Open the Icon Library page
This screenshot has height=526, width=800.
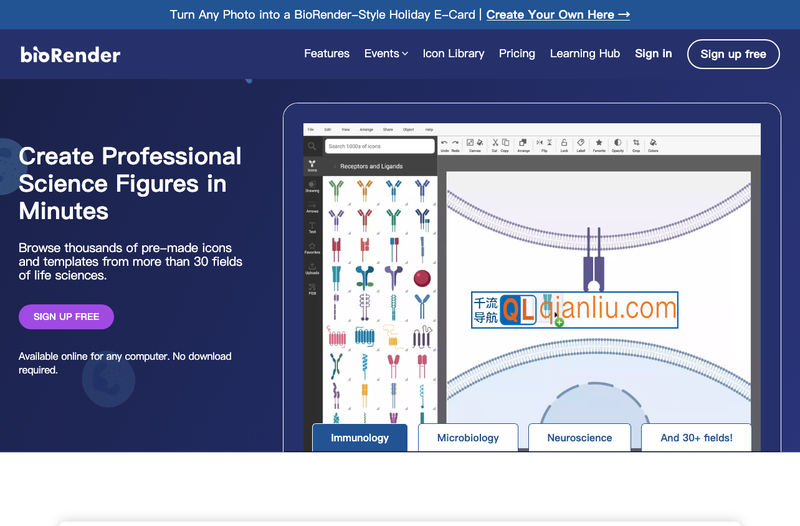coord(453,54)
